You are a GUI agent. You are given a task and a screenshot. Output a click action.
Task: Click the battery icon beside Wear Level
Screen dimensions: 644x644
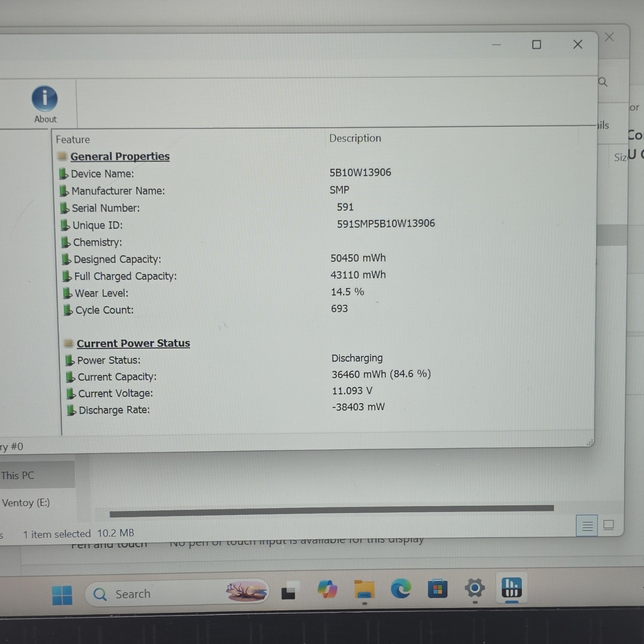68,293
